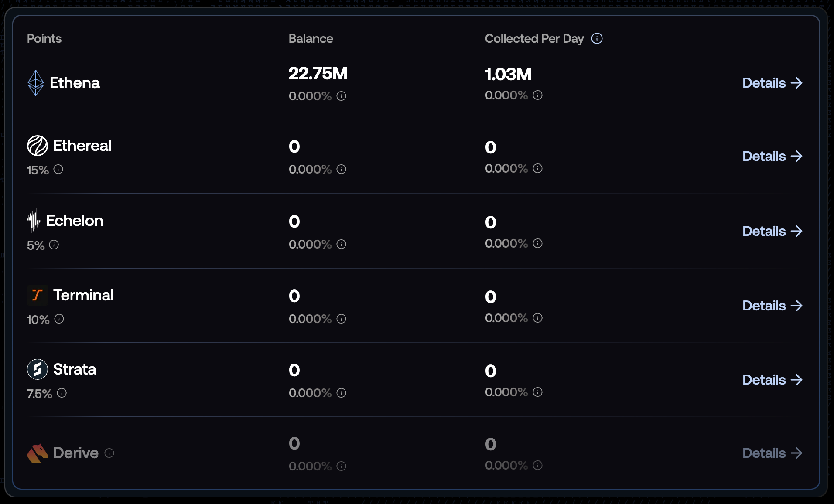Click the Strata logo icon
The image size is (834, 504).
pos(38,369)
